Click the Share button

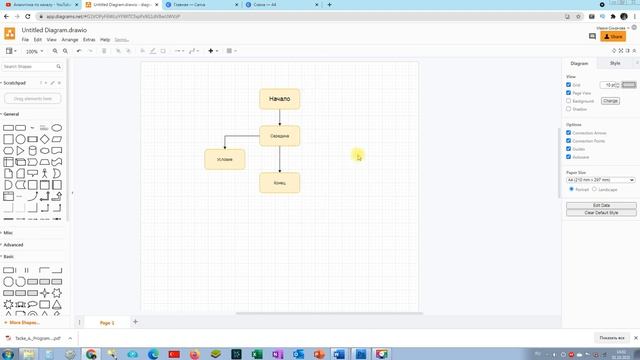tap(613, 36)
